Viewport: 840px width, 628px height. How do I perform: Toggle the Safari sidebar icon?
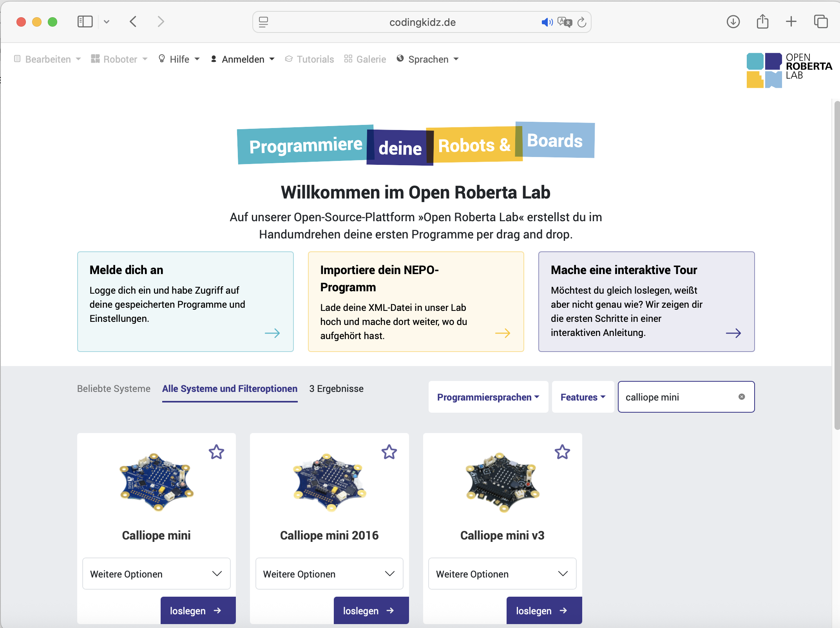(85, 22)
